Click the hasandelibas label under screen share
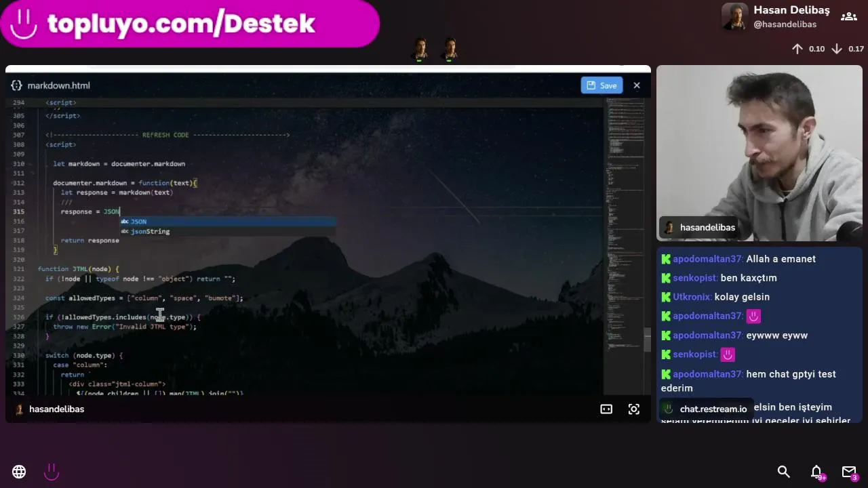This screenshot has width=868, height=488. (56, 409)
